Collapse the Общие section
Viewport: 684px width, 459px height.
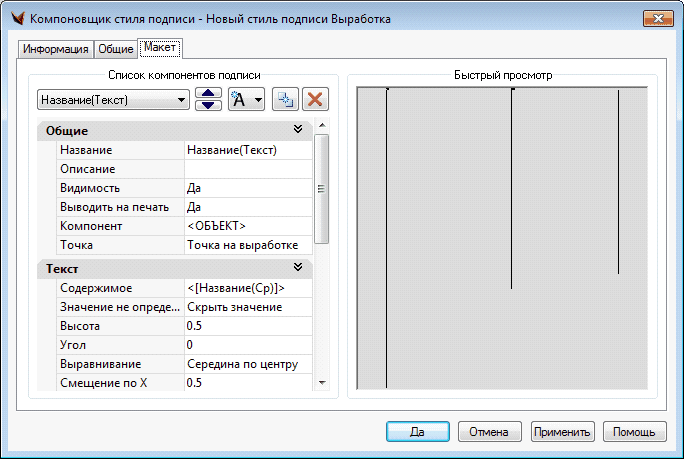pyautogui.click(x=297, y=130)
